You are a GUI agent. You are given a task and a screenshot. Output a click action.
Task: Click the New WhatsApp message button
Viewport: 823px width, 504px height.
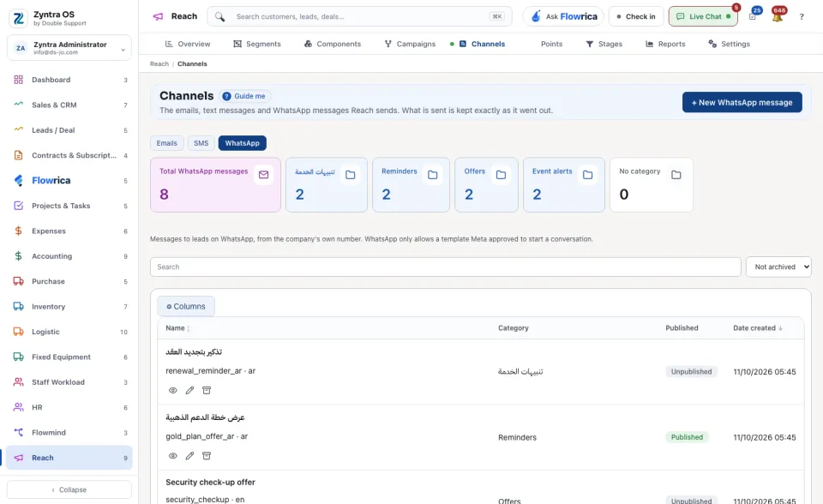(742, 102)
